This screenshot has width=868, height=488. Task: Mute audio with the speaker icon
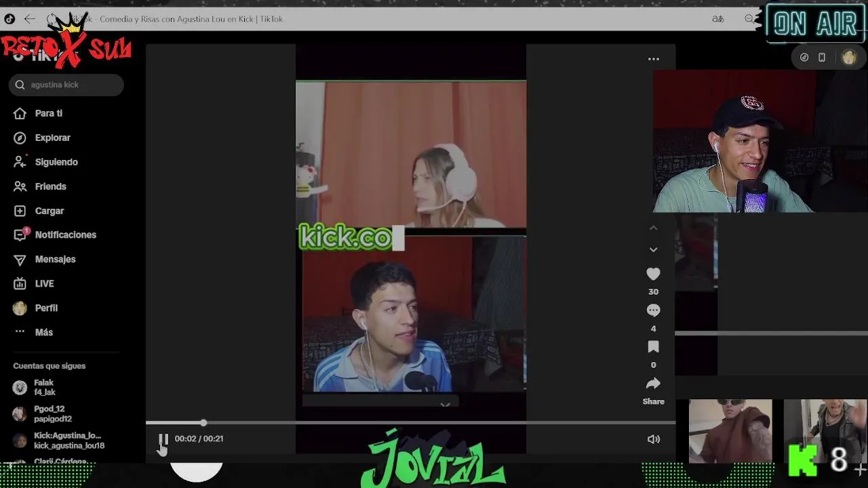click(654, 439)
